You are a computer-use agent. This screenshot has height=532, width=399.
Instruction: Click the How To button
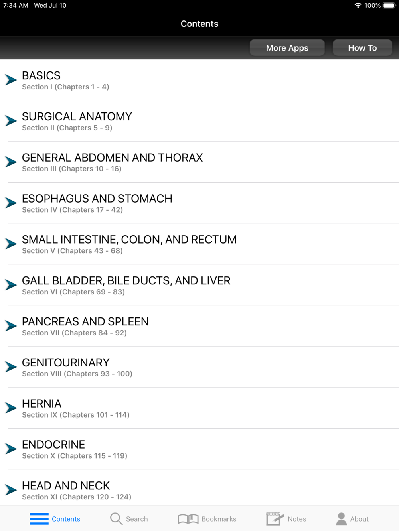click(x=362, y=48)
